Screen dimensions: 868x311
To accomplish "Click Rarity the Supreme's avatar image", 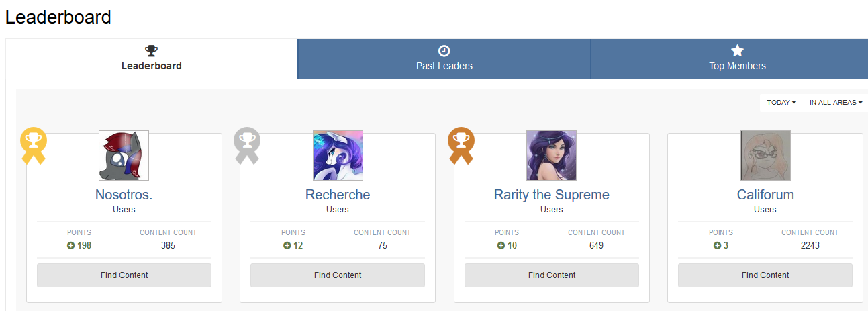I will [551, 156].
